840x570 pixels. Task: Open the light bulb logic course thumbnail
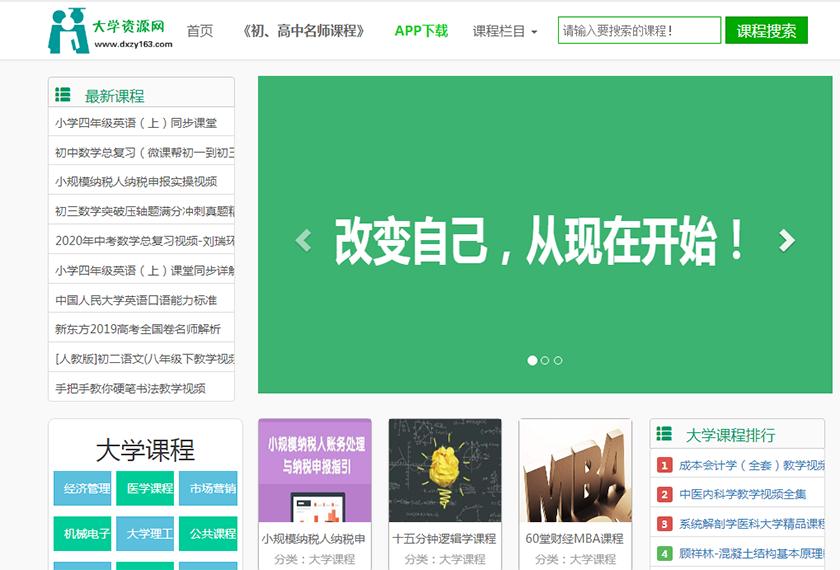(x=445, y=470)
